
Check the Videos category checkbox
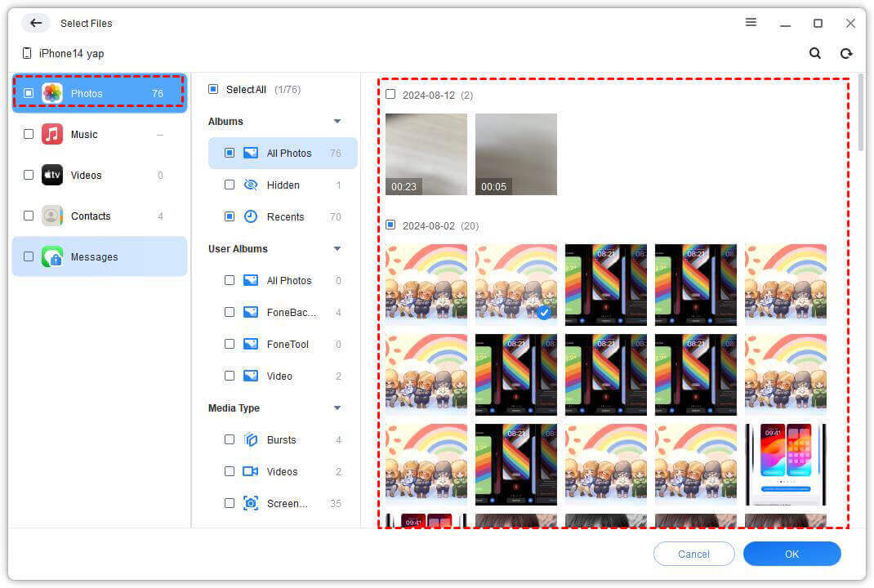(x=29, y=175)
